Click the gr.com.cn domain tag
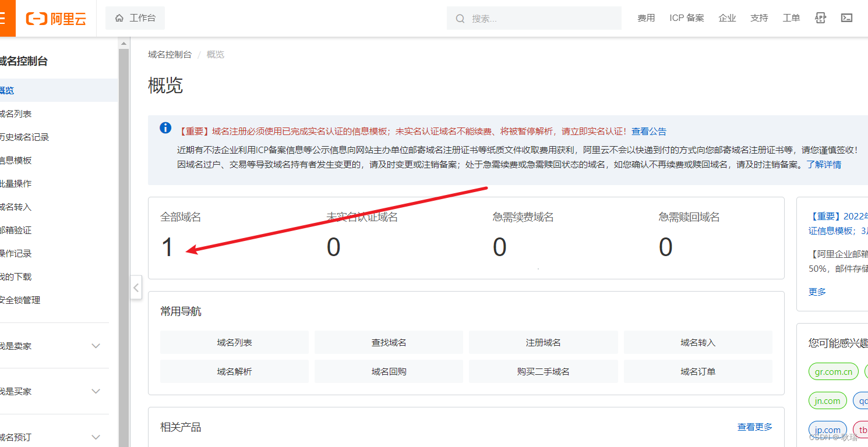Viewport: 868px width, 447px height. pyautogui.click(x=833, y=371)
